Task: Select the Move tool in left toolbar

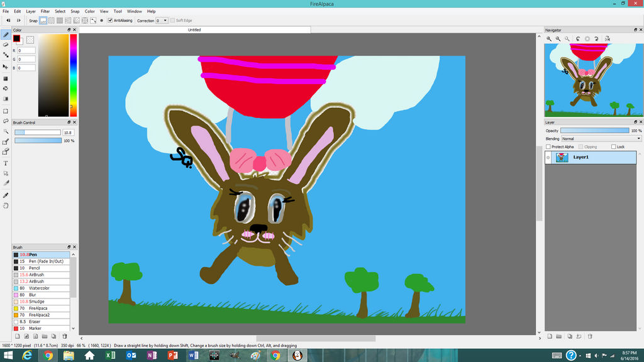Action: click(x=6, y=67)
